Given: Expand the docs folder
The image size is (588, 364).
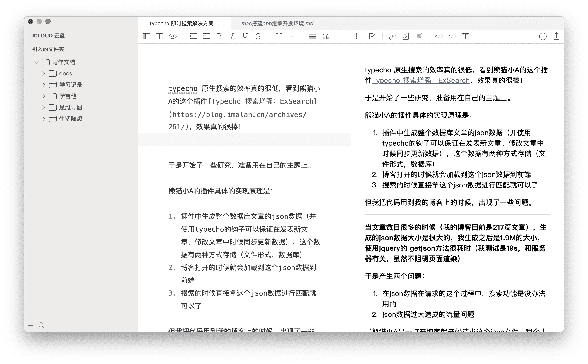Looking at the screenshot, I should 44,73.
